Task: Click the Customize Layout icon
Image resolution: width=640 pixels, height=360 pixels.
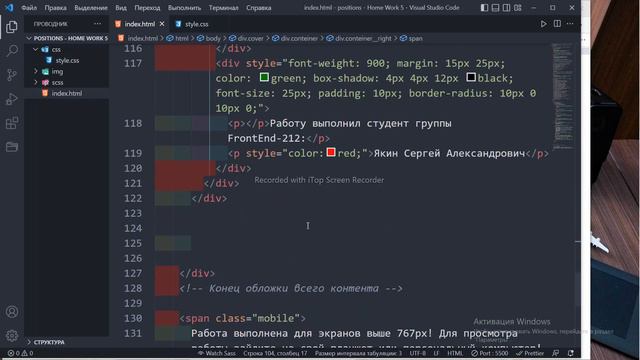Action: [x=518, y=8]
